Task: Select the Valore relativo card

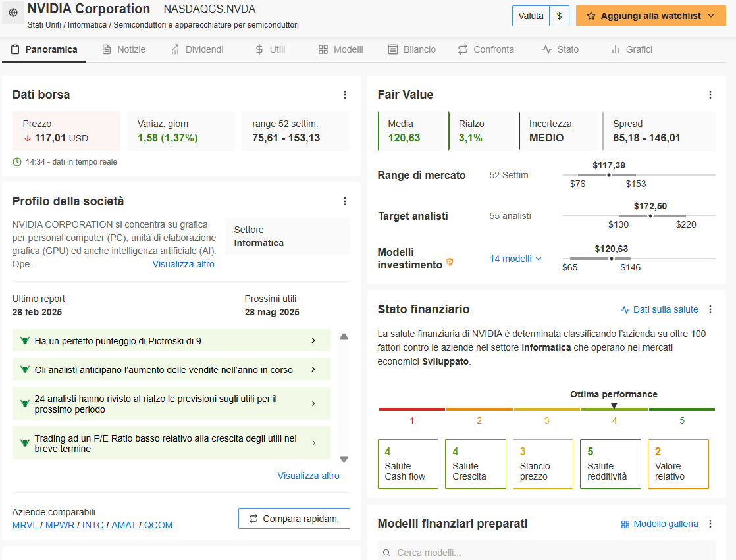Action: pos(678,464)
